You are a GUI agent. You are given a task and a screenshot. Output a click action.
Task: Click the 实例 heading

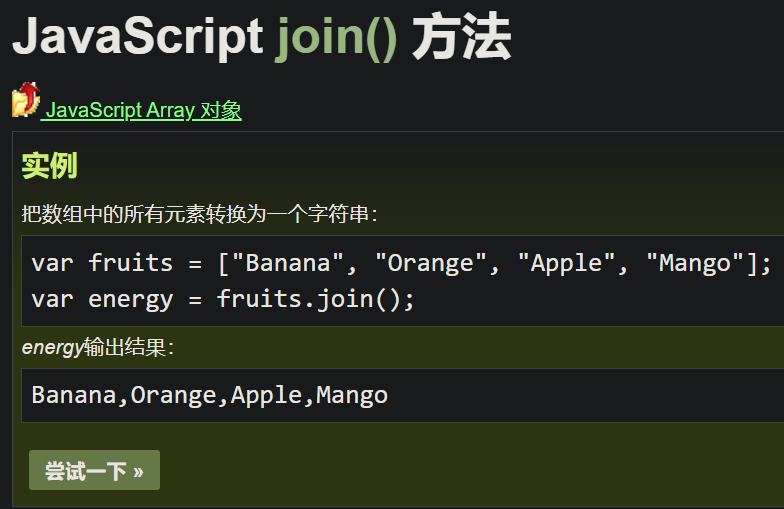click(50, 166)
